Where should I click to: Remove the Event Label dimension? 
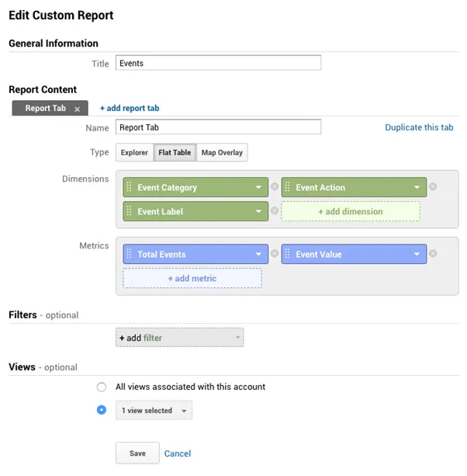pos(275,210)
